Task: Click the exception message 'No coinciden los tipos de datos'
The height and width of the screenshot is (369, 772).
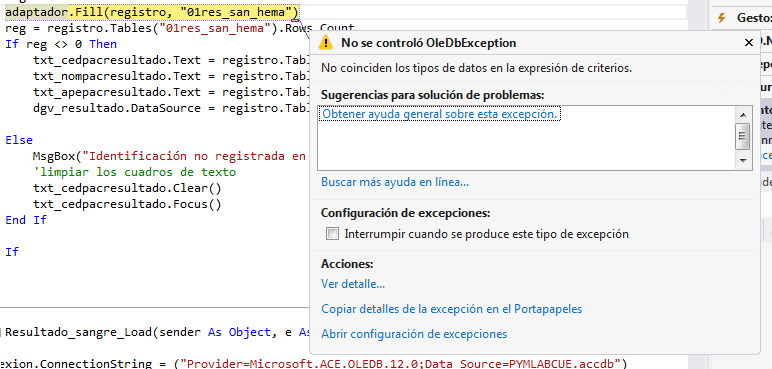Action: pyautogui.click(x=477, y=68)
